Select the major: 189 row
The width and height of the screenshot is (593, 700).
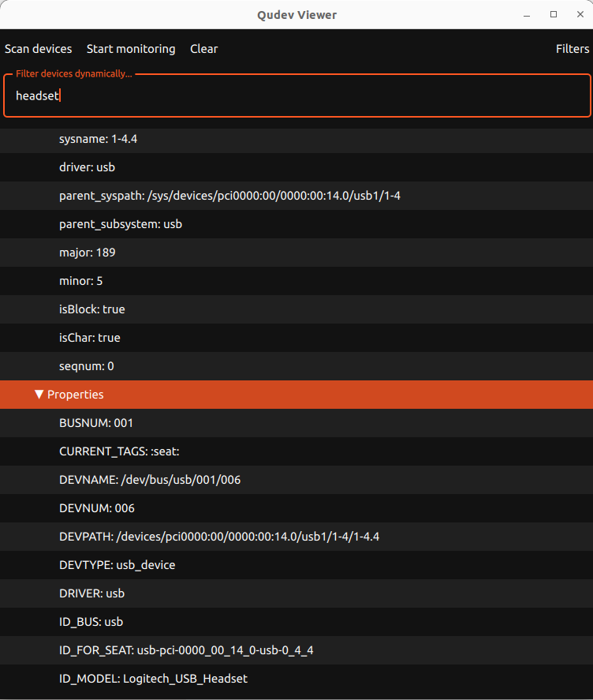tap(87, 253)
